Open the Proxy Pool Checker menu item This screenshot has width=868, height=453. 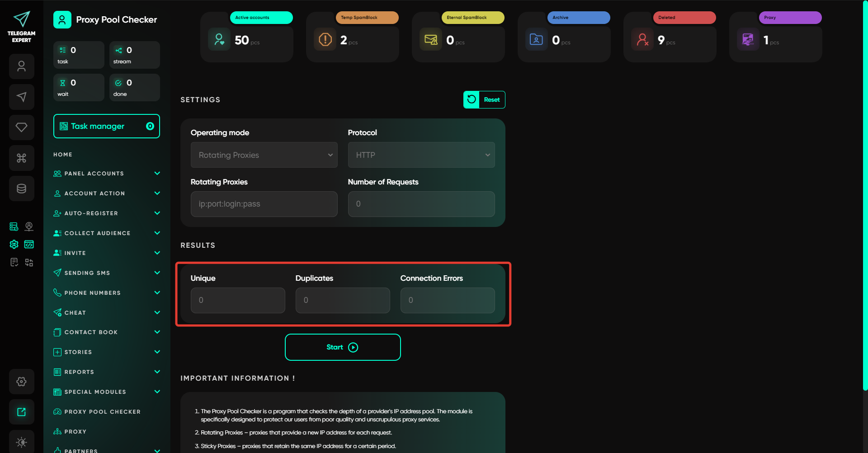pos(102,412)
